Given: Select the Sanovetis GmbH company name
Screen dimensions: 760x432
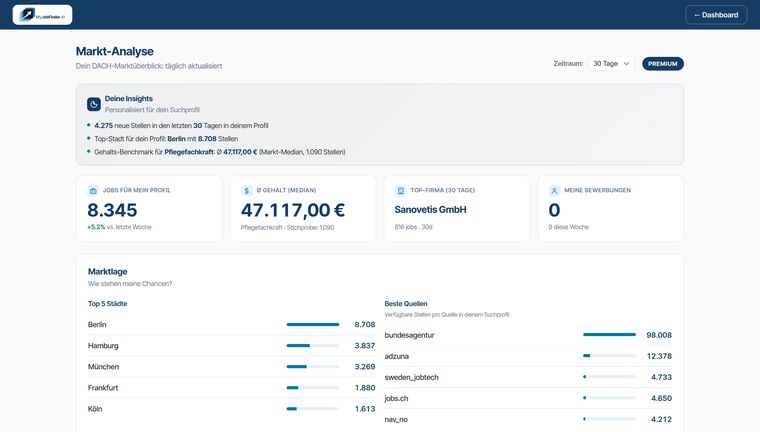Looking at the screenshot, I should pyautogui.click(x=430, y=209).
